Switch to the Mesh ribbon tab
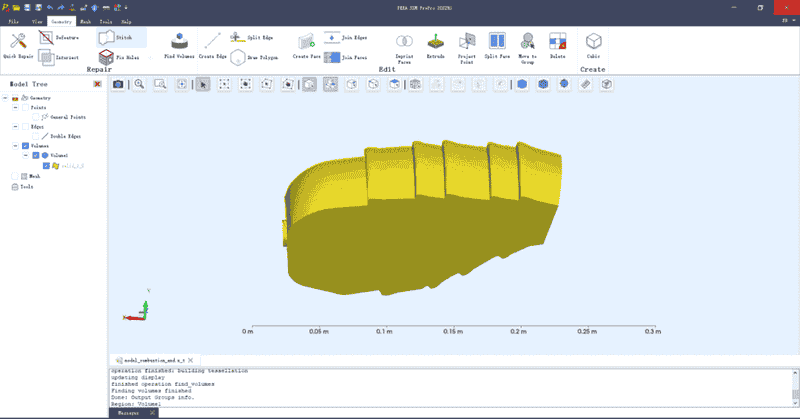The width and height of the screenshot is (800, 419). [x=85, y=21]
